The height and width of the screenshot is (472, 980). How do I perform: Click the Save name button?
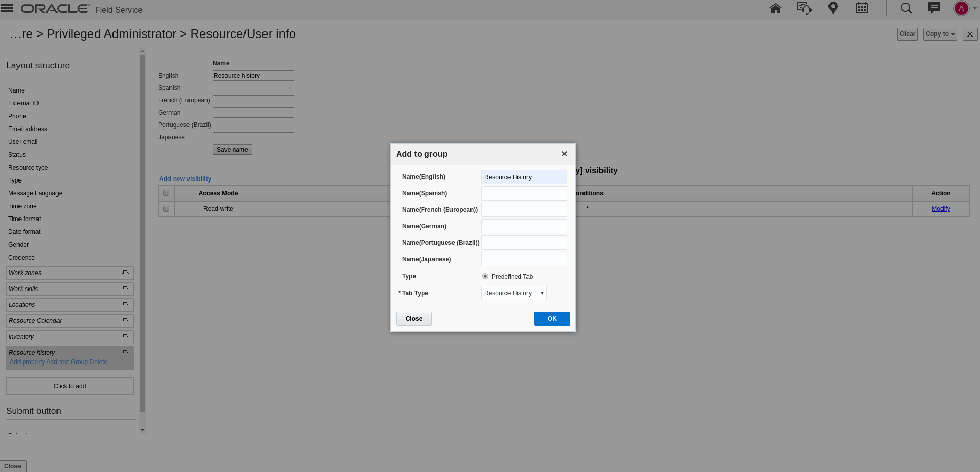tap(232, 149)
